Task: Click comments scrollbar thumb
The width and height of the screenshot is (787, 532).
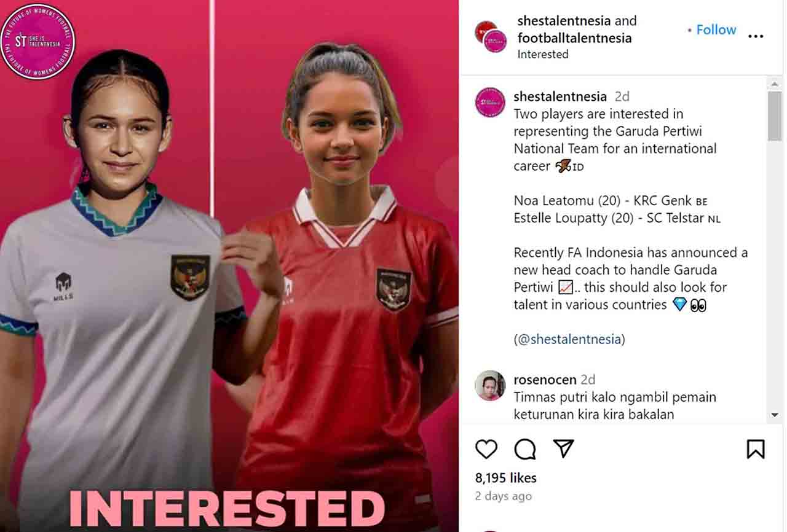Action: pyautogui.click(x=774, y=116)
